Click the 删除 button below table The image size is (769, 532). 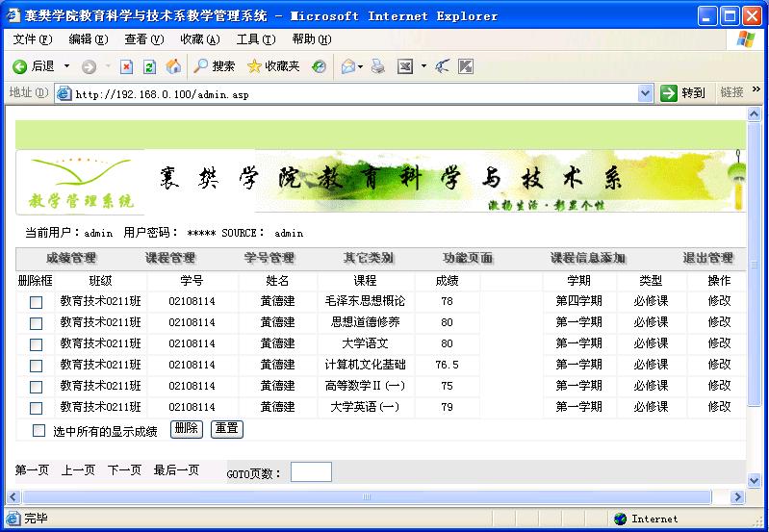coord(187,429)
